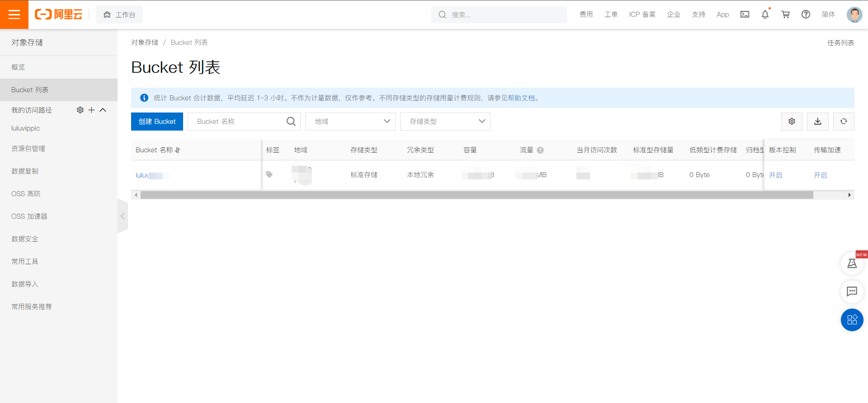Expand the 地域 region dropdown
This screenshot has height=403, width=868.
(x=350, y=122)
